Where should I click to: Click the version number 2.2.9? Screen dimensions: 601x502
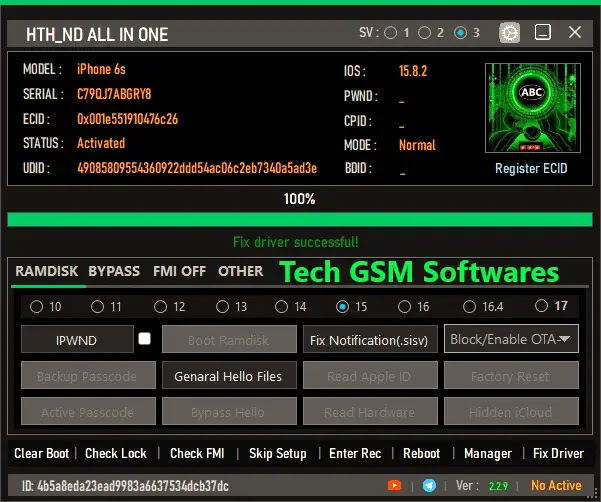pos(498,486)
